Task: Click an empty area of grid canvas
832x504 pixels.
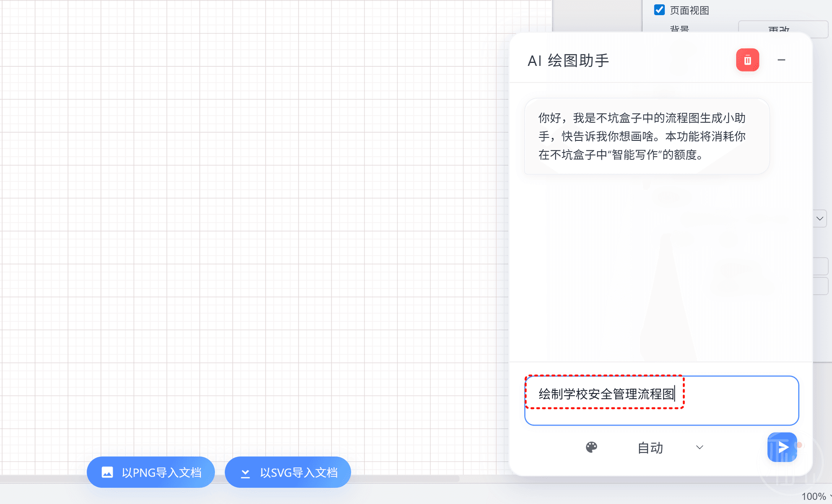Action: (260, 217)
